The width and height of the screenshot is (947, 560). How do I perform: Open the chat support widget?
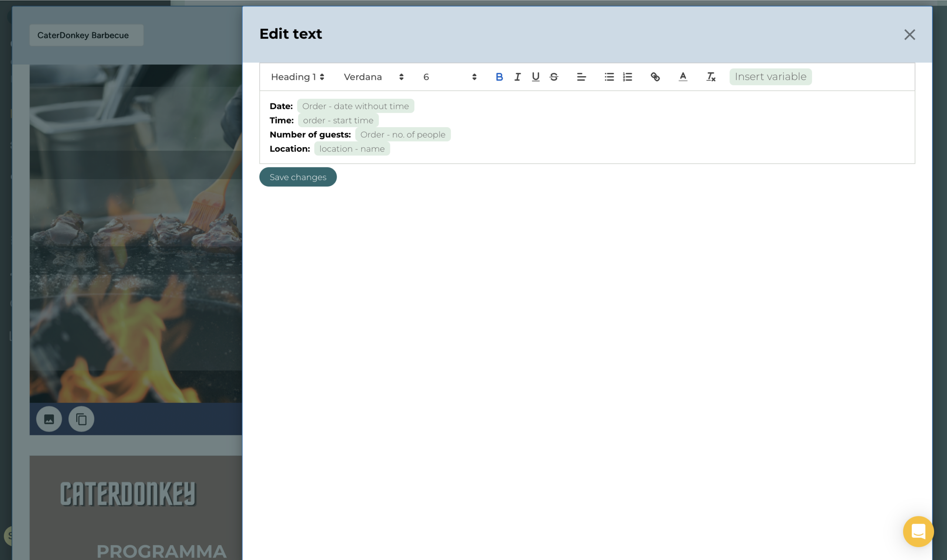(x=918, y=531)
